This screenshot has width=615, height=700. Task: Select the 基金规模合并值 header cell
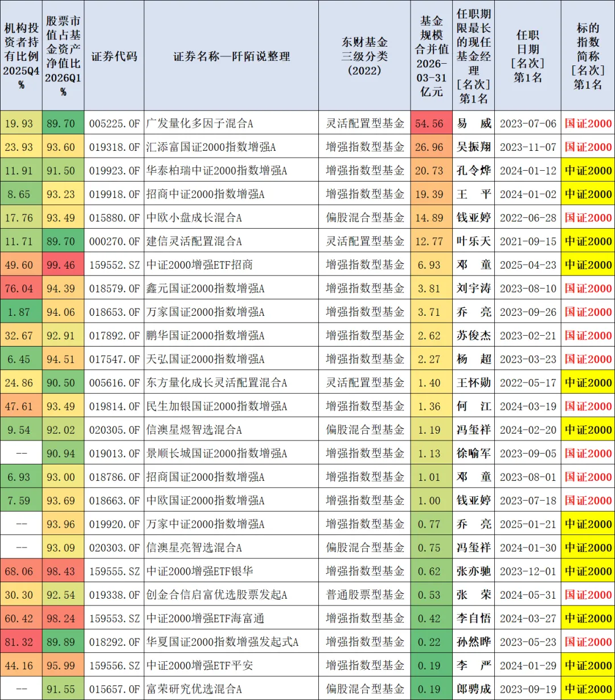coord(432,56)
